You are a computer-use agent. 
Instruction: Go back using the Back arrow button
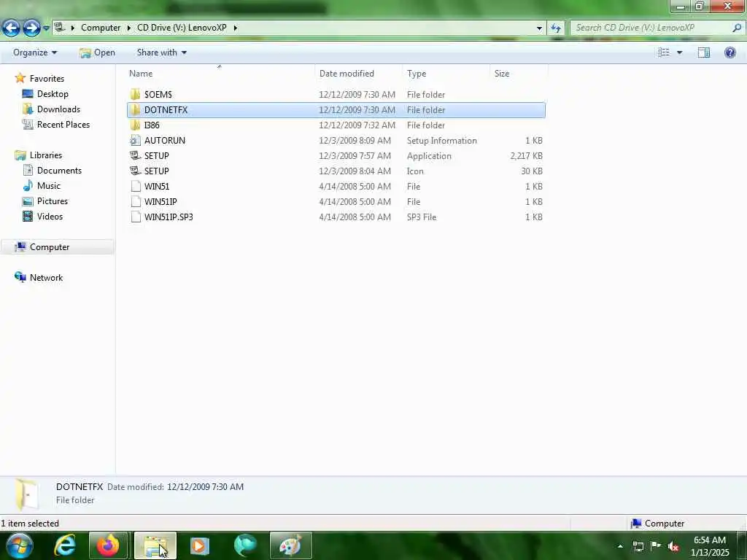point(11,28)
